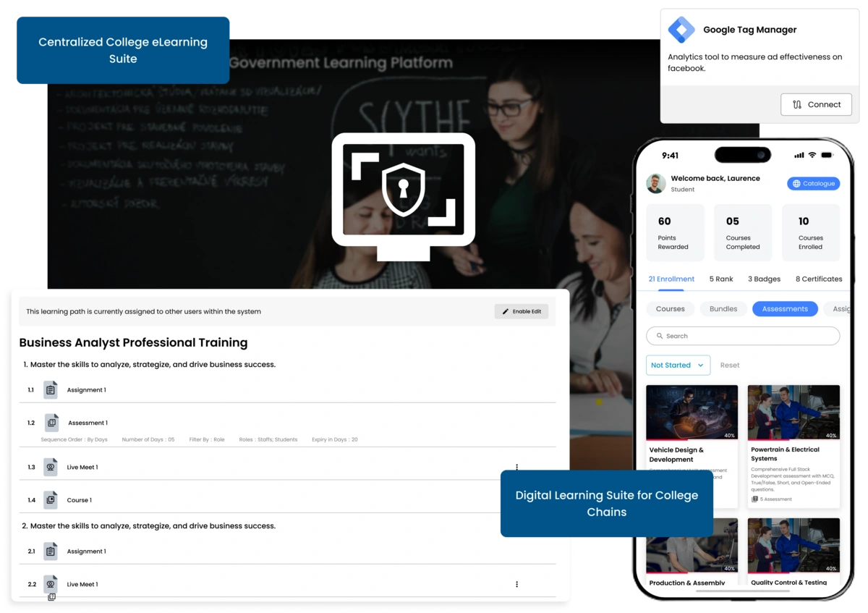Tap the search magnifier icon in the search bar
Image resolution: width=868 pixels, height=613 pixels.
(660, 335)
